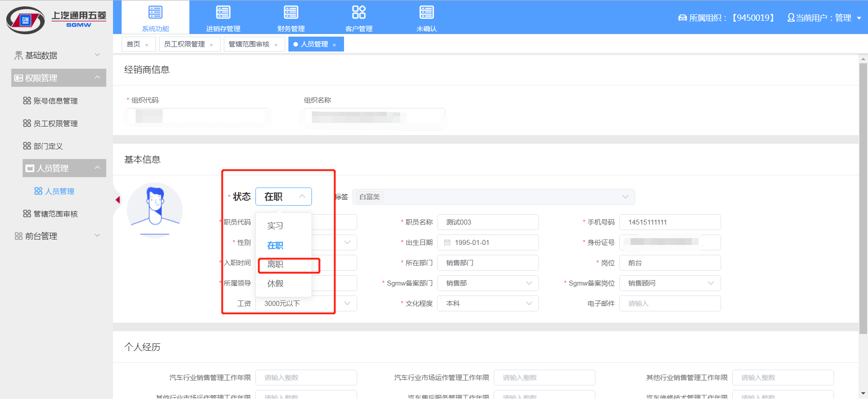The image size is (868, 399).
Task: Open the current user dropdown arrow
Action: [859, 18]
